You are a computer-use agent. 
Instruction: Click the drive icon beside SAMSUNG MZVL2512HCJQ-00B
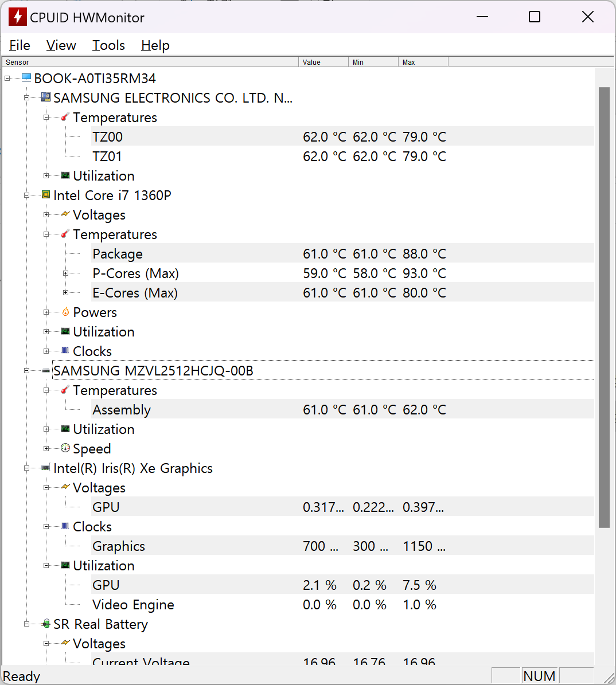45,370
